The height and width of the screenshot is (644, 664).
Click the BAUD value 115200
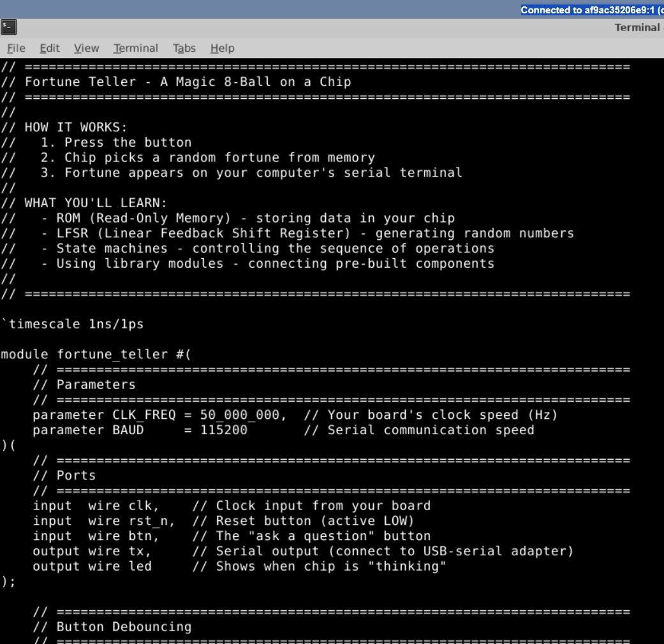[x=224, y=430]
